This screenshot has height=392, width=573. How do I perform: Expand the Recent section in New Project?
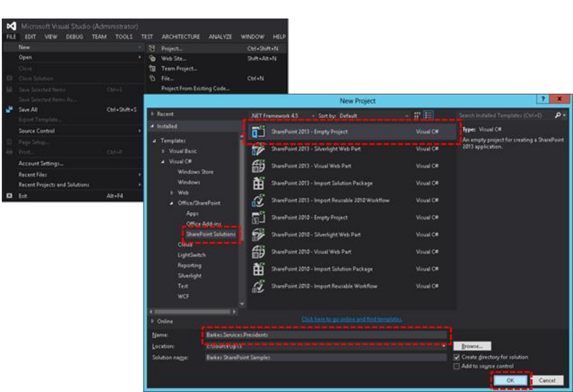coord(152,114)
